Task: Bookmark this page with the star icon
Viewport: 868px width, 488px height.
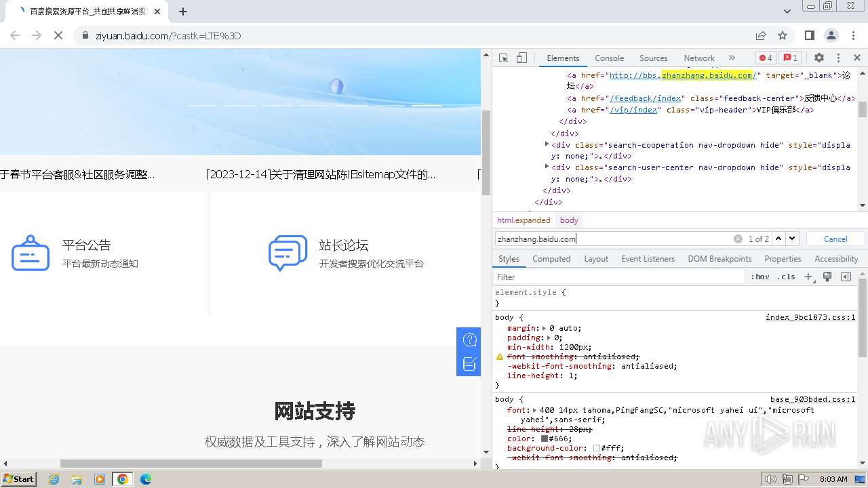Action: point(783,35)
